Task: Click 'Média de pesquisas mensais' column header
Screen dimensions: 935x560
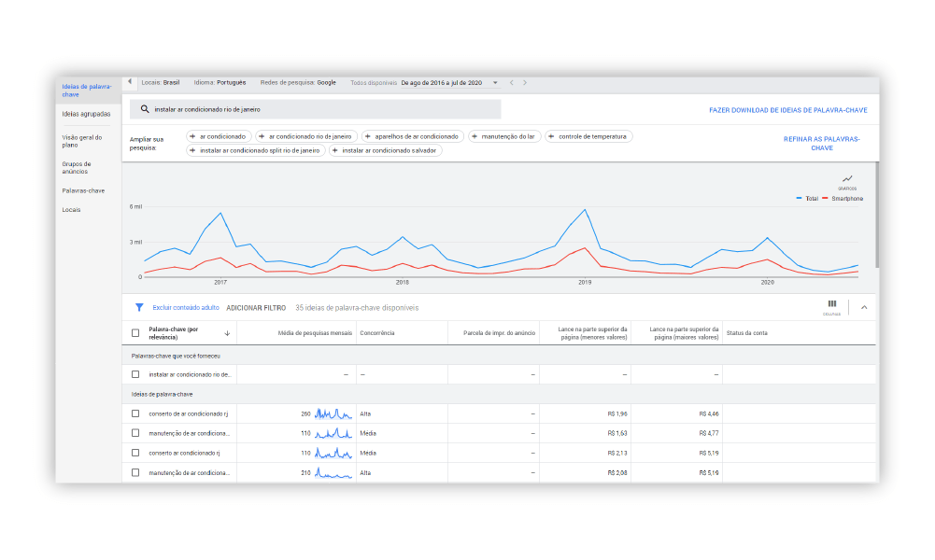Action: click(x=315, y=333)
